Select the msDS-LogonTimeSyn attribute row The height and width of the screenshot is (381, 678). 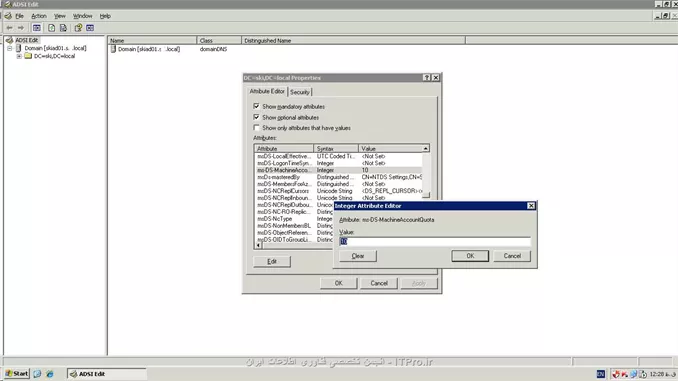coord(339,163)
